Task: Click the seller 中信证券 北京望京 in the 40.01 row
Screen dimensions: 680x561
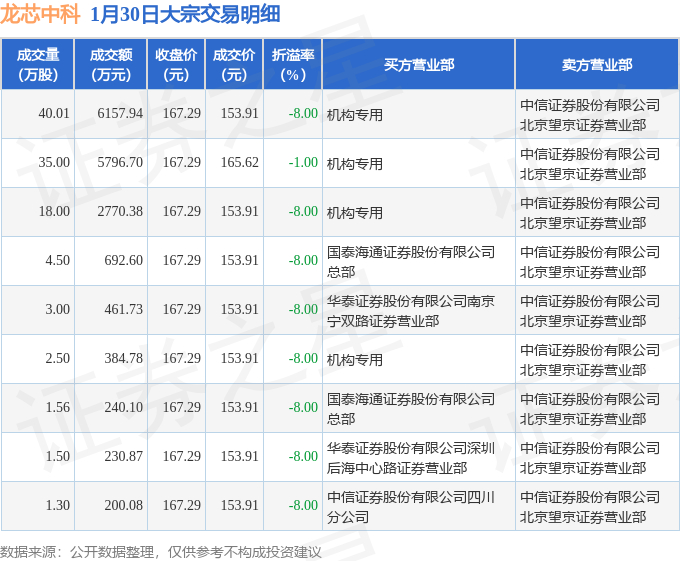Action: 590,115
